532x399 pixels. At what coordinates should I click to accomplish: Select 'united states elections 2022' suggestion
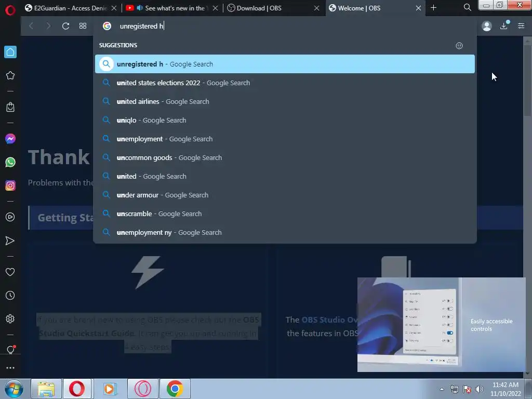285,83
